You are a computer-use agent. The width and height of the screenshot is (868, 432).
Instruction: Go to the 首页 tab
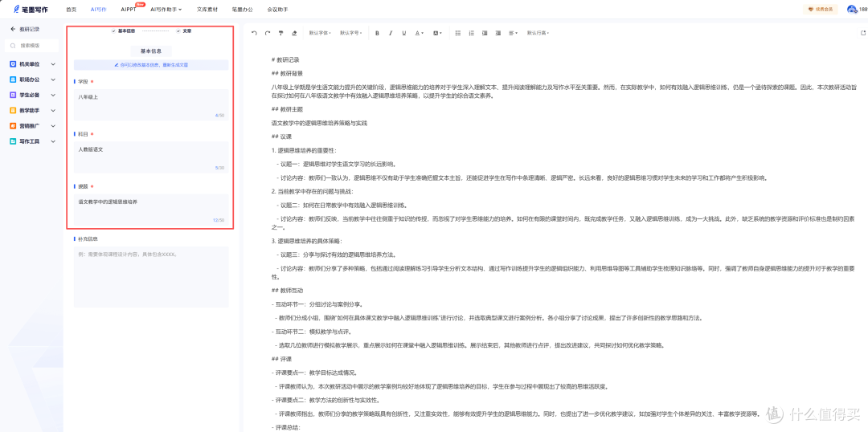pos(71,10)
